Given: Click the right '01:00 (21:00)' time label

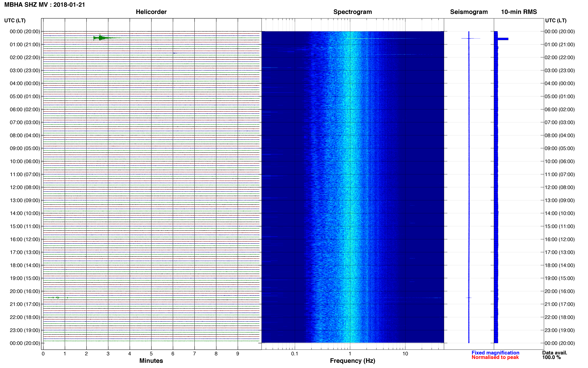Looking at the screenshot, I should click(560, 45).
